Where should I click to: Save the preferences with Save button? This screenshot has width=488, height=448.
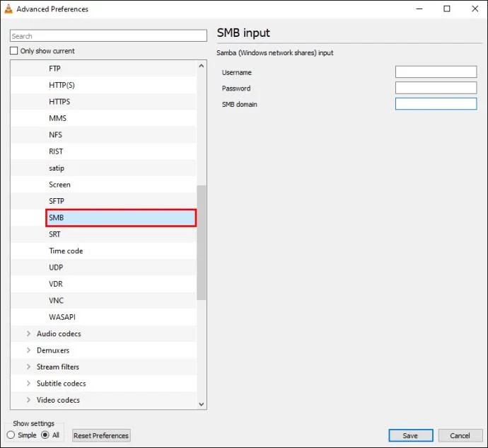[x=410, y=435]
